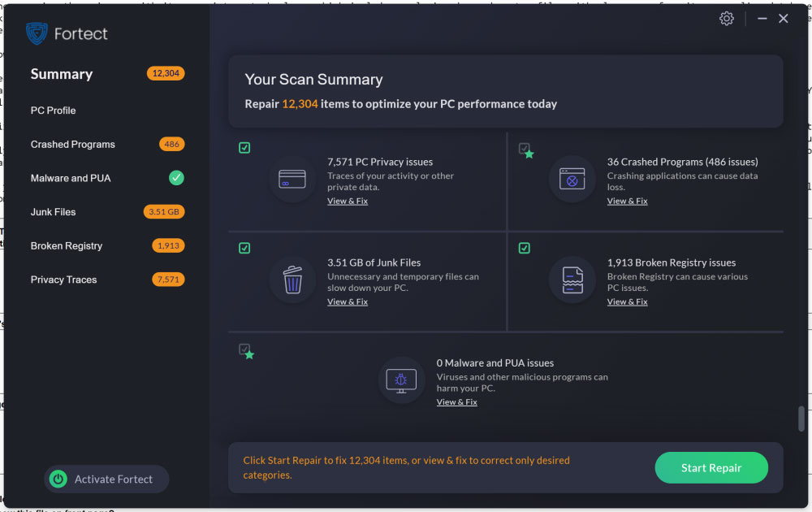Switch to Junk Files section
This screenshot has width=812, height=512.
(53, 212)
